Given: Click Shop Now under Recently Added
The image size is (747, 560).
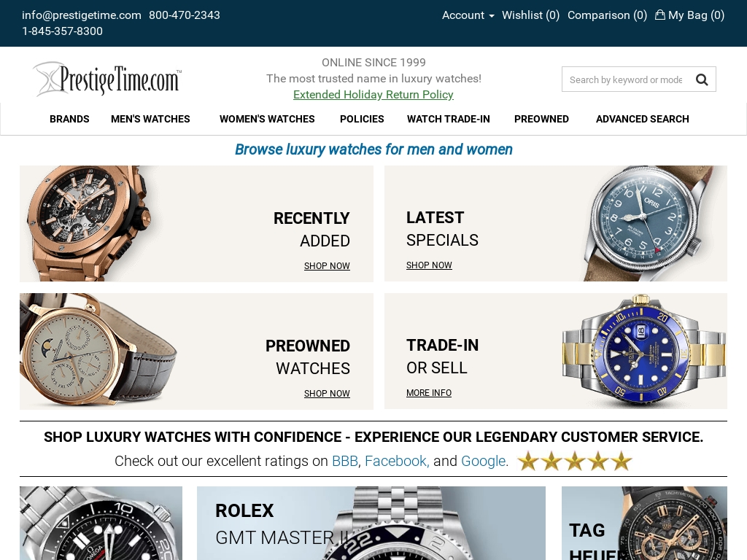Looking at the screenshot, I should coord(327,265).
